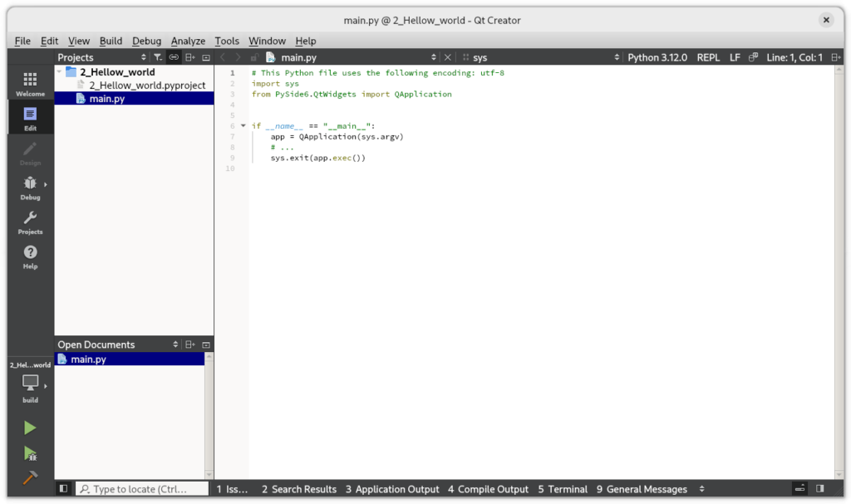This screenshot has height=504, width=851.
Task: Open the sys symbol selector dropdown
Action: [617, 57]
